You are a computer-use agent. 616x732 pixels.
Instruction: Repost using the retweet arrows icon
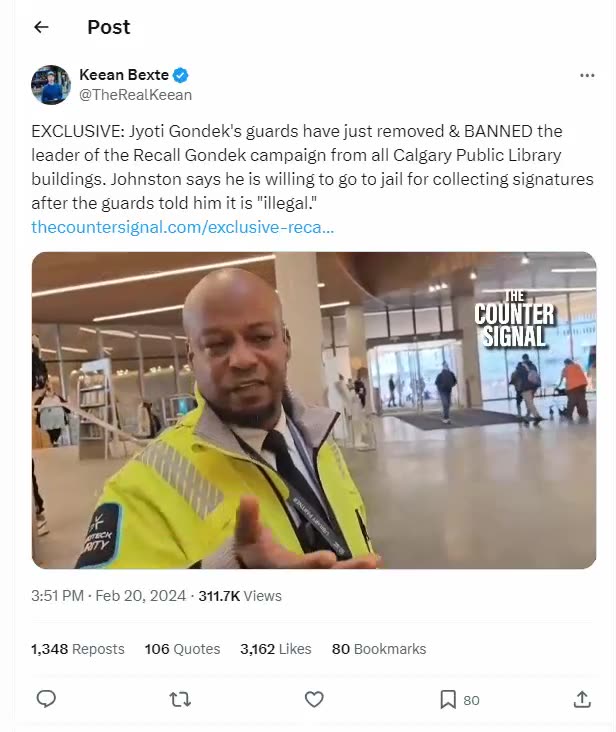pos(180,699)
